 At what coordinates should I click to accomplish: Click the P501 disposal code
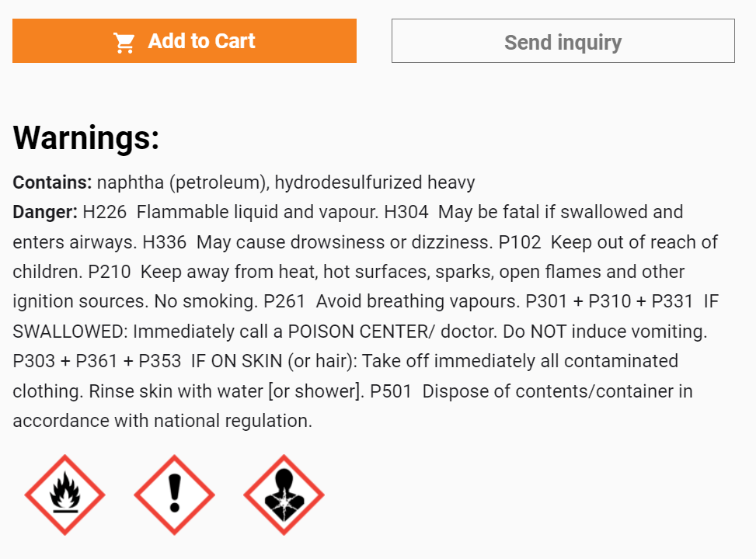tap(391, 391)
